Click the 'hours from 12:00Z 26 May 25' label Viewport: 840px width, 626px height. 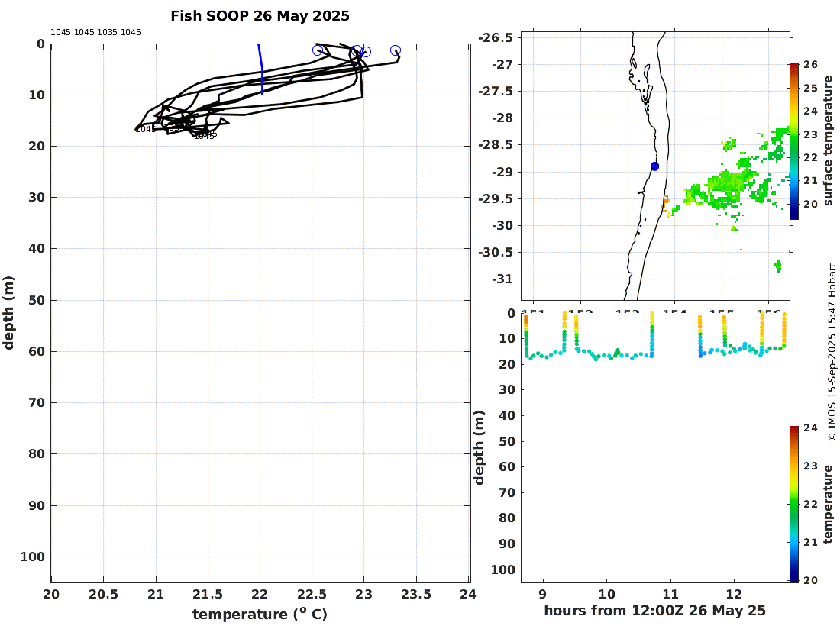tap(654, 611)
